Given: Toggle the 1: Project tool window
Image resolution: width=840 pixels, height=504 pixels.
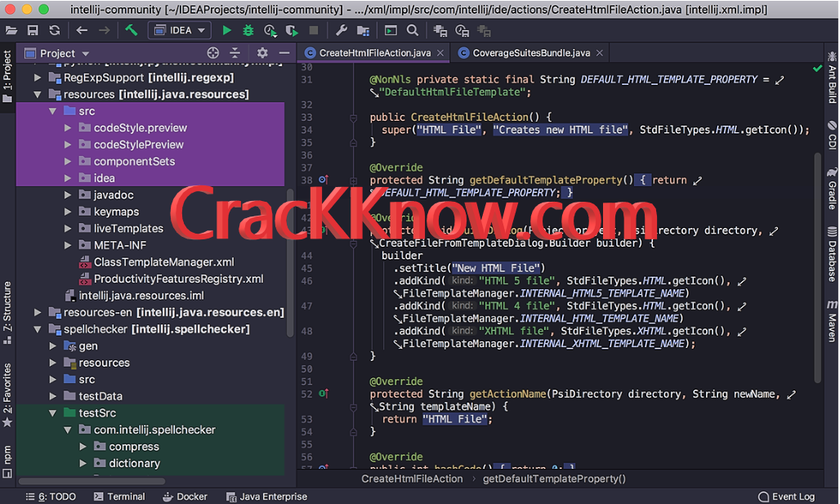Looking at the screenshot, I should tap(7, 76).
